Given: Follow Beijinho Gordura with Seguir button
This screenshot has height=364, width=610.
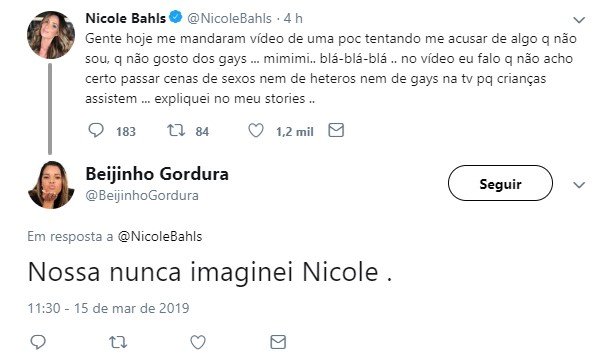Looking at the screenshot, I should click(x=500, y=183).
